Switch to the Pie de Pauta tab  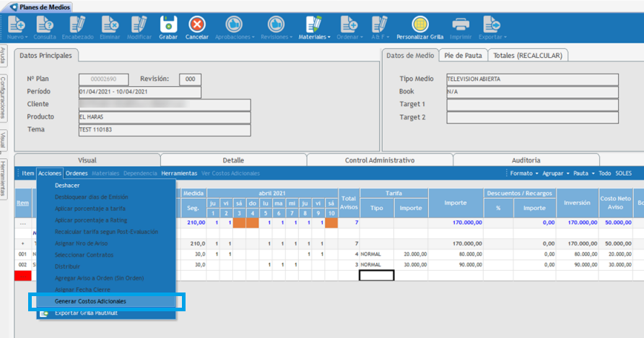click(462, 55)
